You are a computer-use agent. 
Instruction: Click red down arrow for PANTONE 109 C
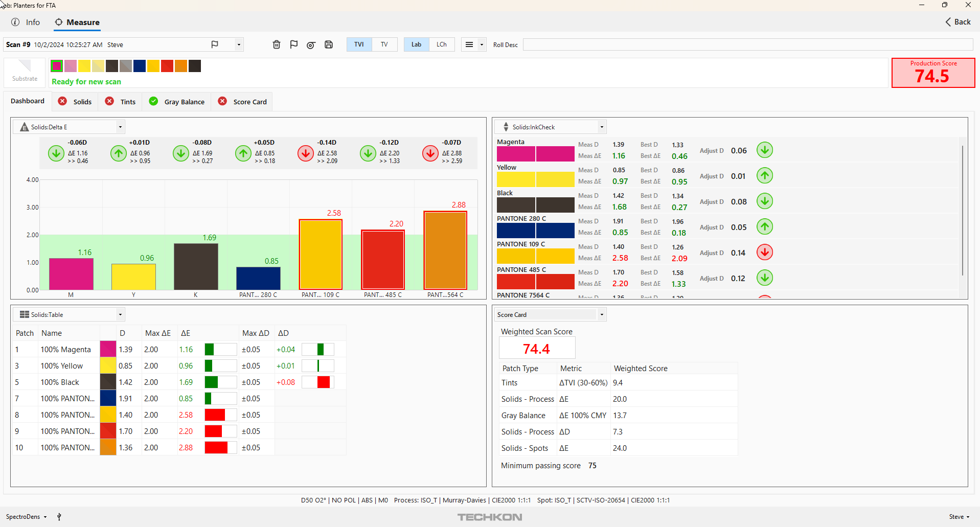(x=764, y=253)
